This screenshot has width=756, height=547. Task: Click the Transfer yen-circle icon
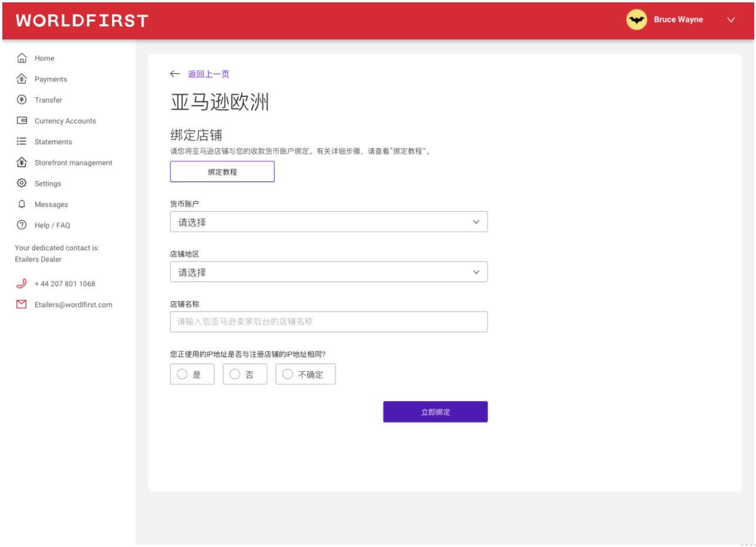pyautogui.click(x=22, y=100)
